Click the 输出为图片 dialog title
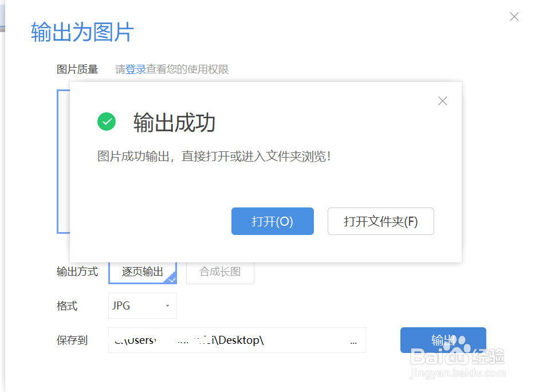Viewport: 535px width, 392px height. click(x=81, y=33)
